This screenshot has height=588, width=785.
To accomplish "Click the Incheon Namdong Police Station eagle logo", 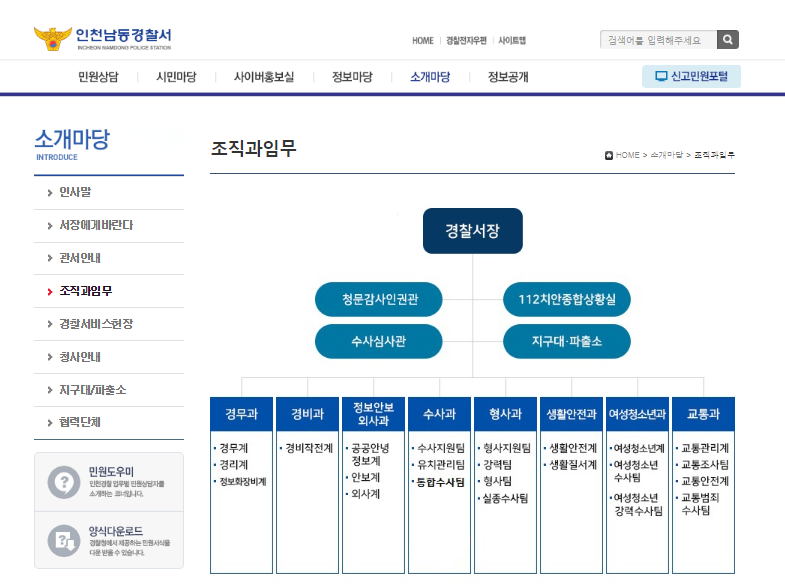I will 53,39.
